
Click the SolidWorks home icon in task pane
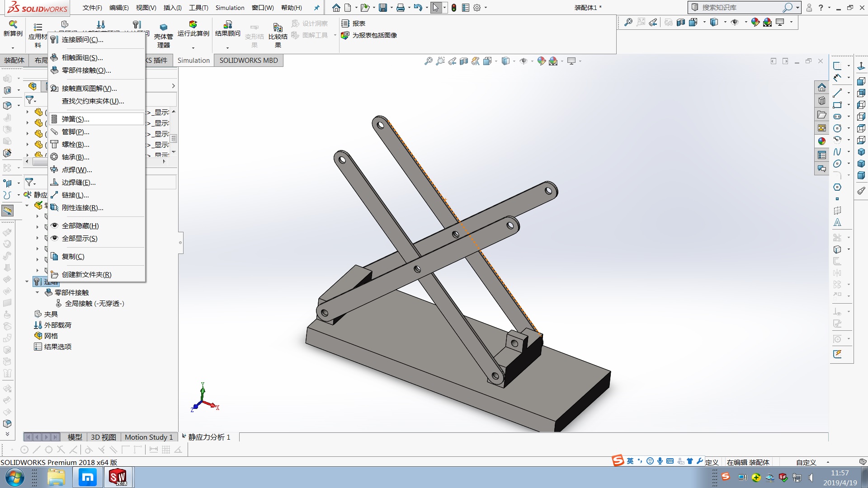pos(821,88)
